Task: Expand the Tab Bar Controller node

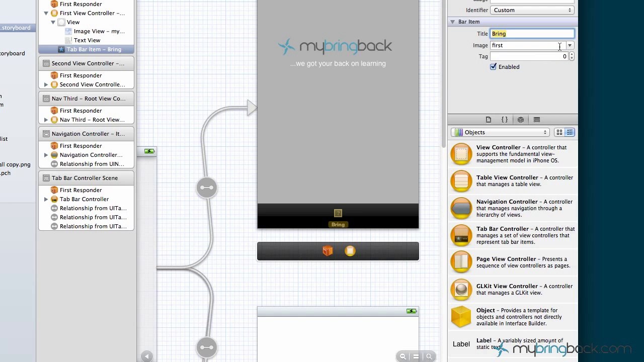Action: coord(46,199)
